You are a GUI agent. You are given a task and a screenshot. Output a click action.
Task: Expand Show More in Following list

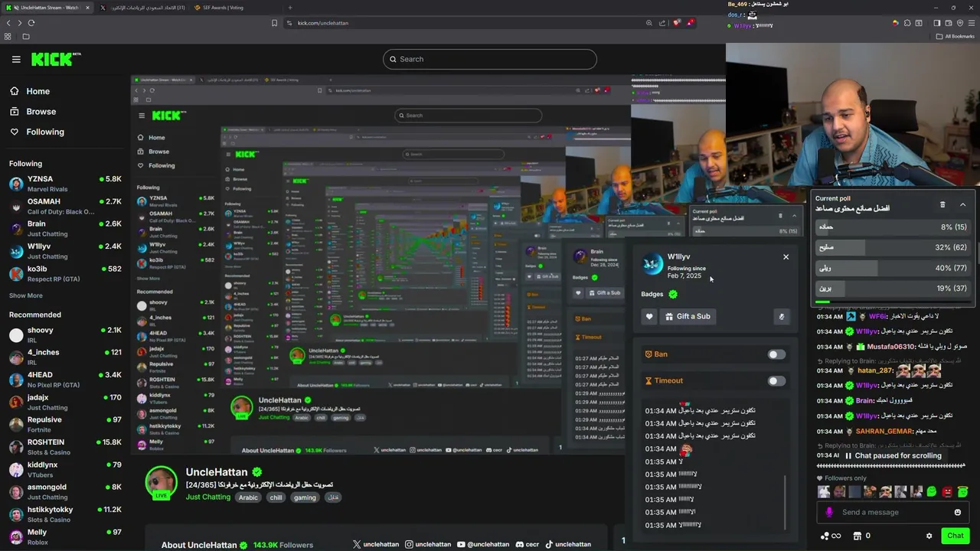[26, 295]
